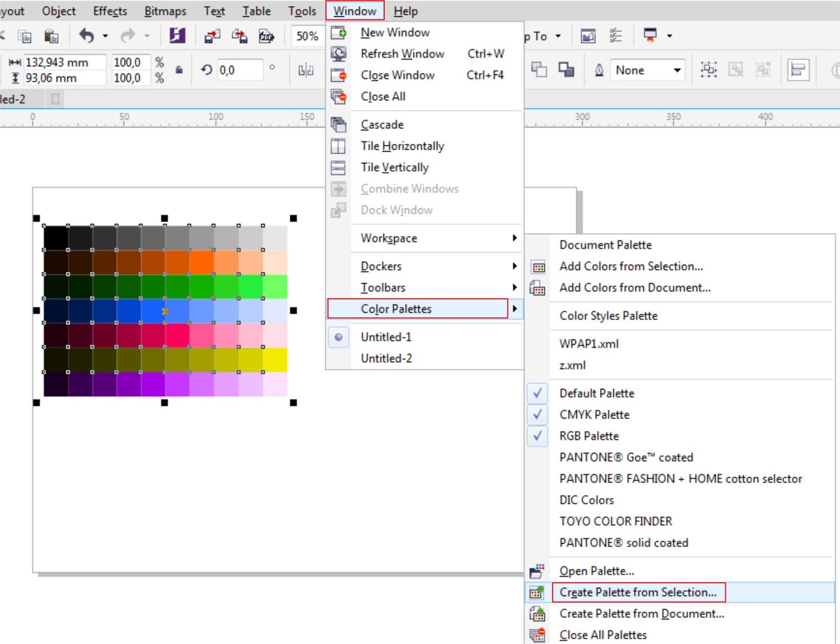
Task: Open the Window menu
Action: (355, 11)
